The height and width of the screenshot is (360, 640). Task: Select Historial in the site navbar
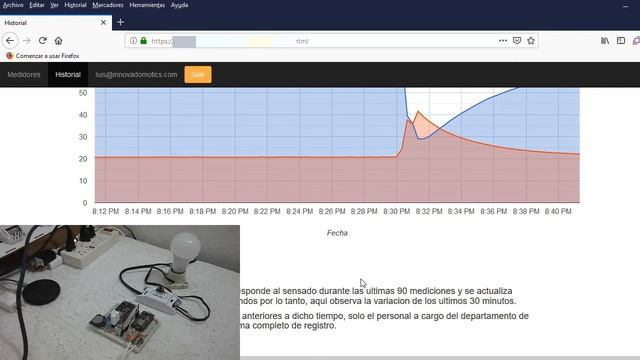68,75
